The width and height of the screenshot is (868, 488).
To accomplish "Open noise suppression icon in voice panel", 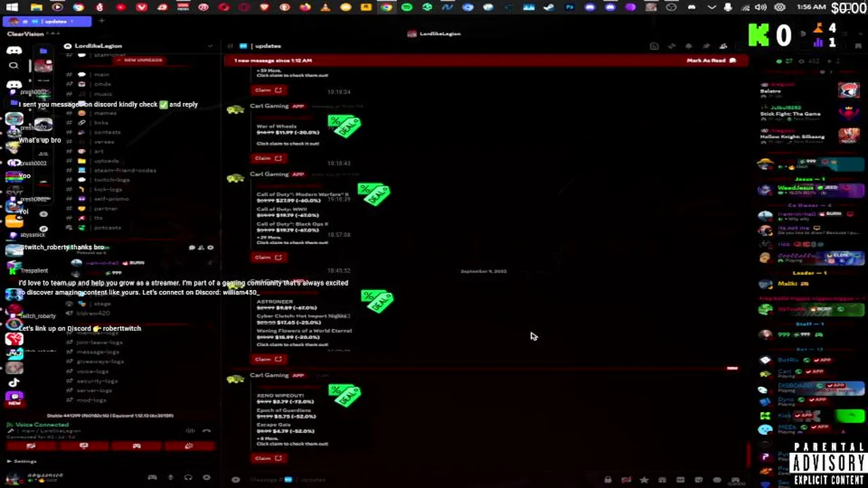I will (x=191, y=430).
